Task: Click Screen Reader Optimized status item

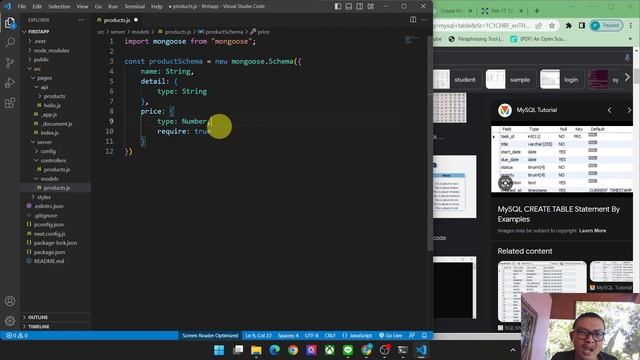Action: (x=210, y=336)
